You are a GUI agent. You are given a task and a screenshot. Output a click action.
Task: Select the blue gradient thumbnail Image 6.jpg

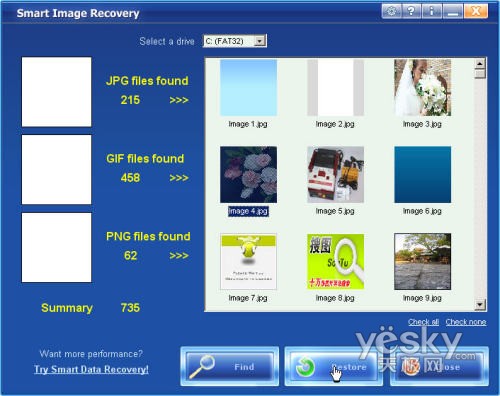pos(422,175)
